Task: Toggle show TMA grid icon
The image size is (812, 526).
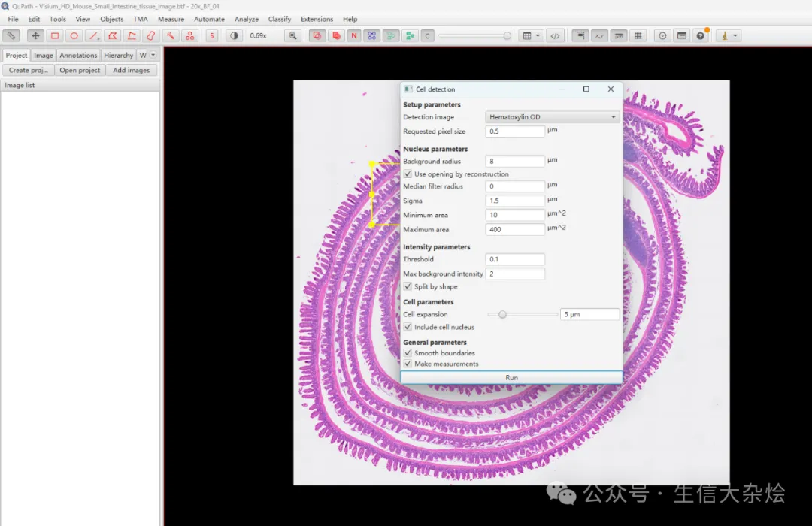Action: pyautogui.click(x=372, y=36)
